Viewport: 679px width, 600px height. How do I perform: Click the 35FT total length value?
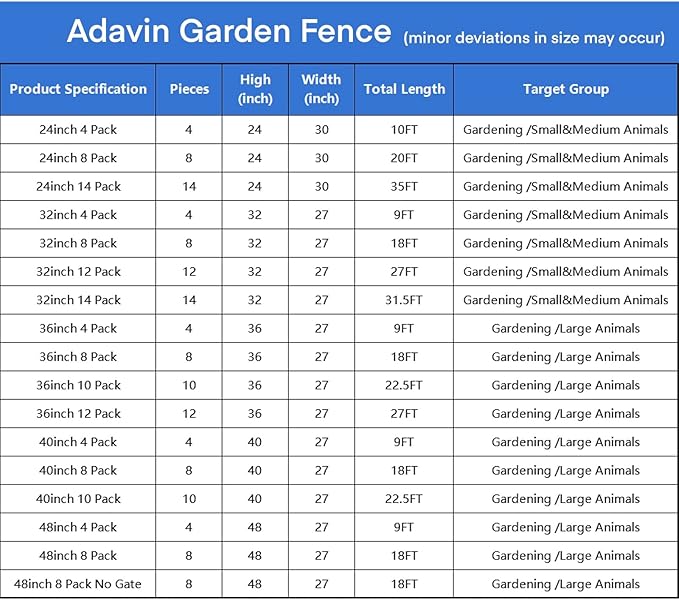click(404, 186)
